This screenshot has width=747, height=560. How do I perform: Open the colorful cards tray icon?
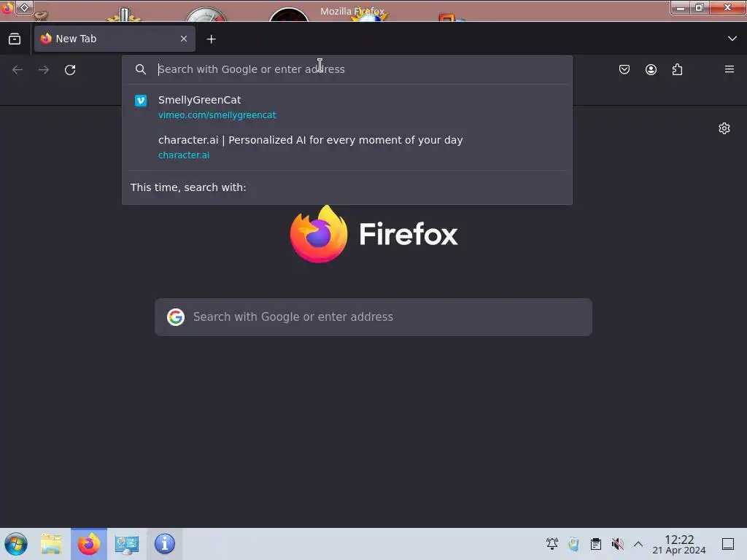coord(573,544)
